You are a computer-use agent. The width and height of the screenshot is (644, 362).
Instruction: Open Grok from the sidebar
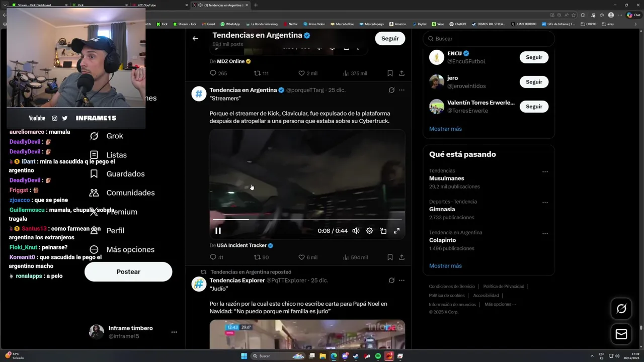point(106,136)
